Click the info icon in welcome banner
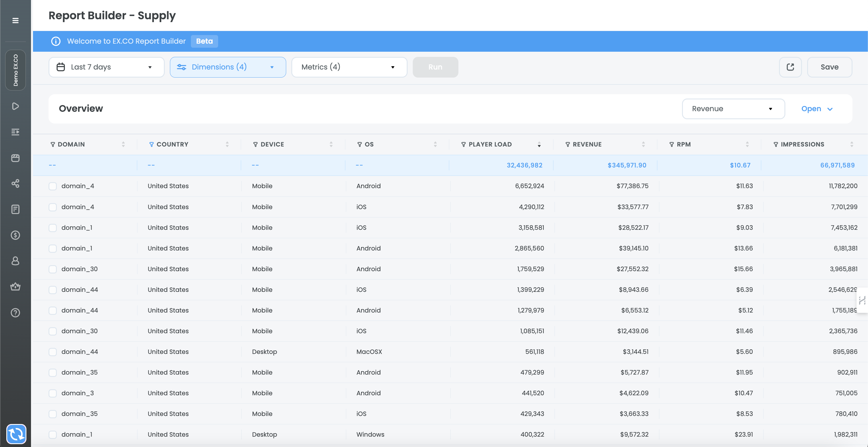Screen dimensions: 868x447 coord(56,41)
